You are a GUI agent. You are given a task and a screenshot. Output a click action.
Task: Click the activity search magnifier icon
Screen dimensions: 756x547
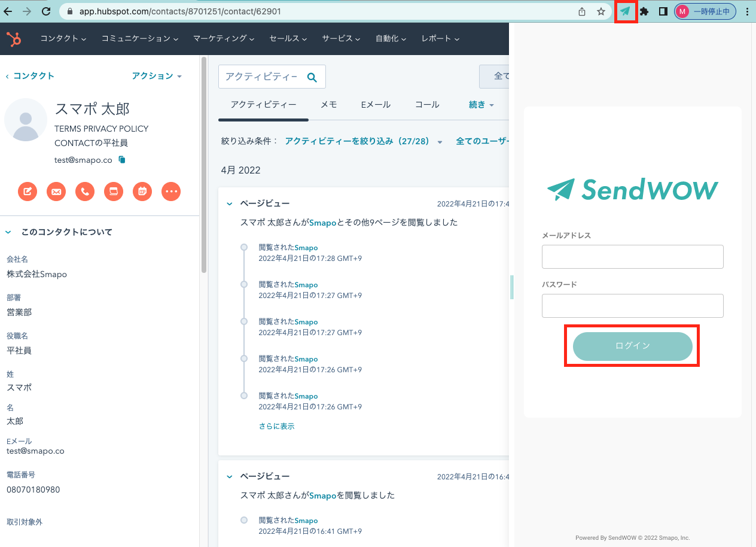point(312,77)
